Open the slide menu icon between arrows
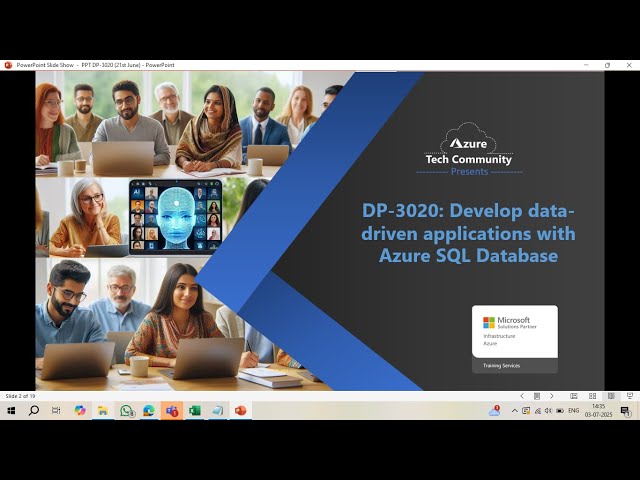 [x=537, y=396]
